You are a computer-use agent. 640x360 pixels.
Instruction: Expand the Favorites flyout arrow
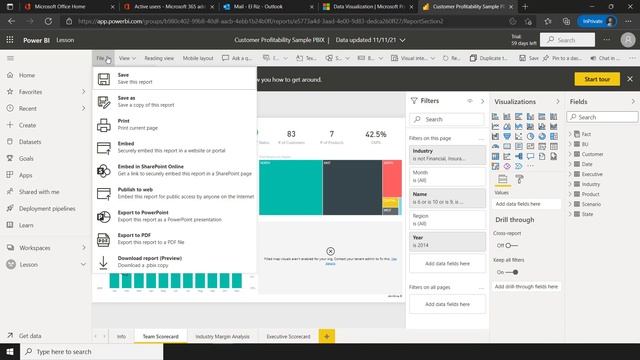tap(83, 92)
